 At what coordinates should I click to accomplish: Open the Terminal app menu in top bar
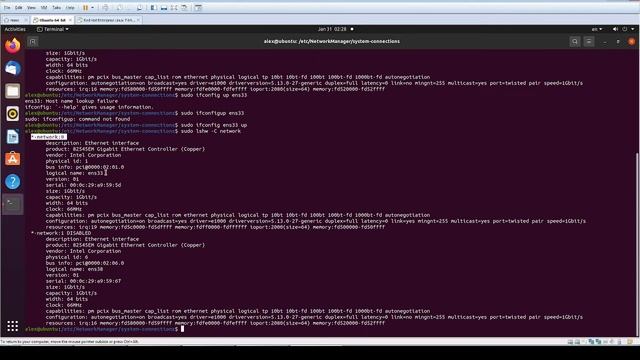53,29
